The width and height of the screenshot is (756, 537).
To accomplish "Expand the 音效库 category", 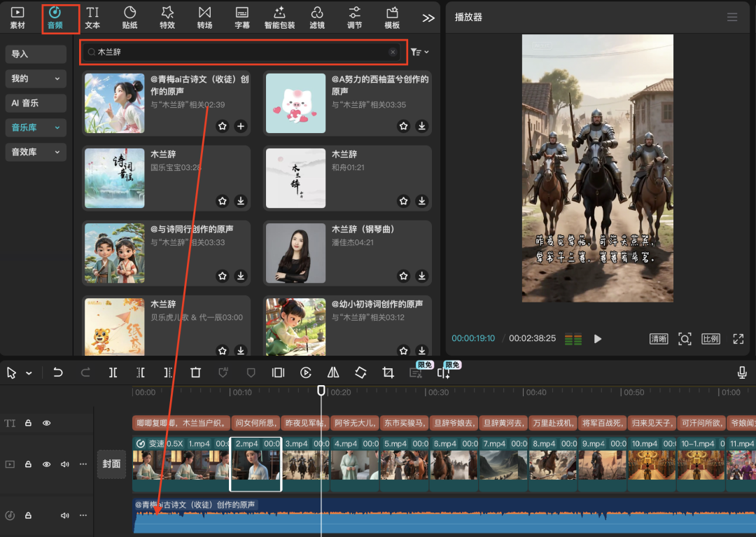I will [x=36, y=152].
